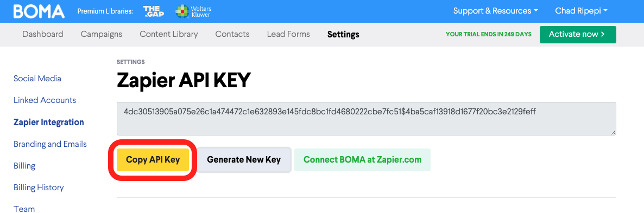
Task: Click inside the API key text field
Action: point(367,119)
